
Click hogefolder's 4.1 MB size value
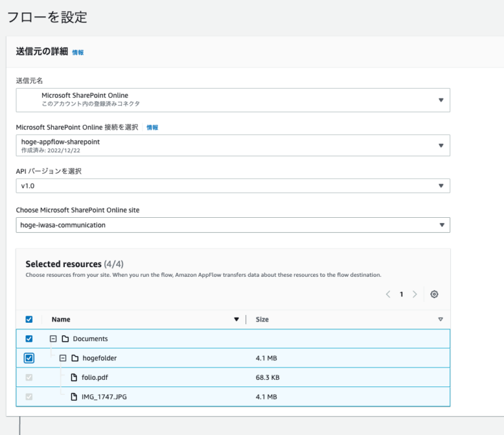[x=266, y=358]
